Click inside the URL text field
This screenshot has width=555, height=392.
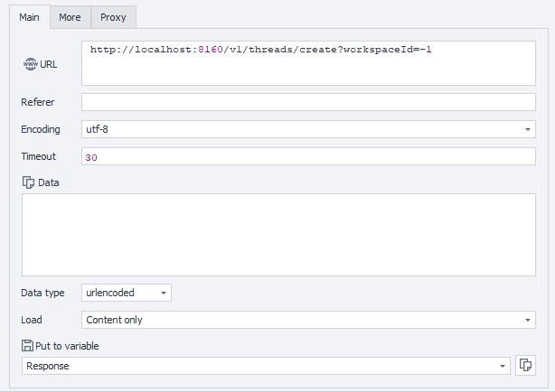[x=307, y=61]
